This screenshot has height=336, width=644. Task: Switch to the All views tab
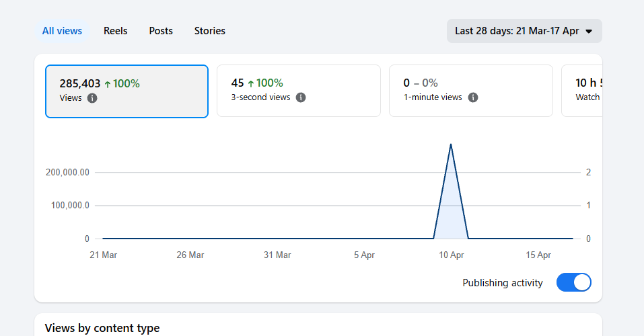click(62, 31)
